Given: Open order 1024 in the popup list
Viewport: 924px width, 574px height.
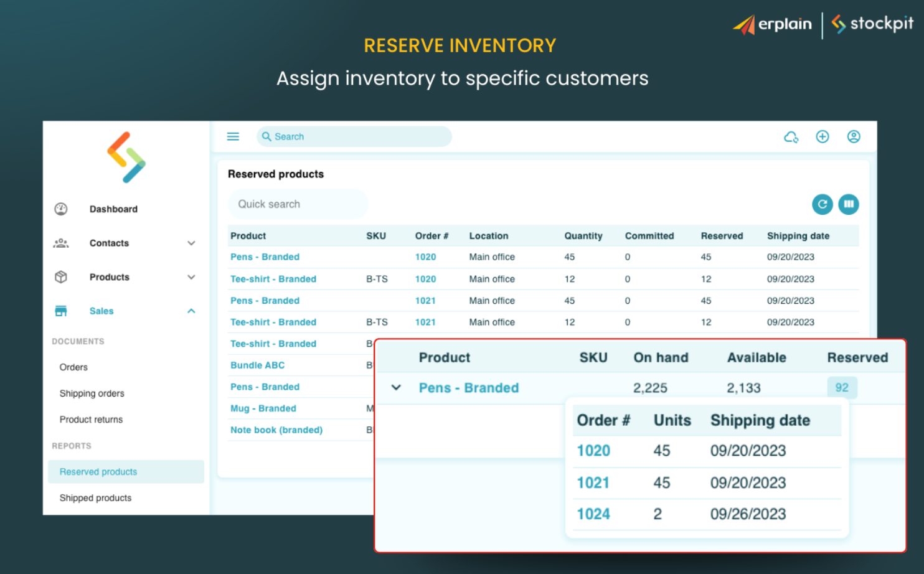Looking at the screenshot, I should [593, 514].
